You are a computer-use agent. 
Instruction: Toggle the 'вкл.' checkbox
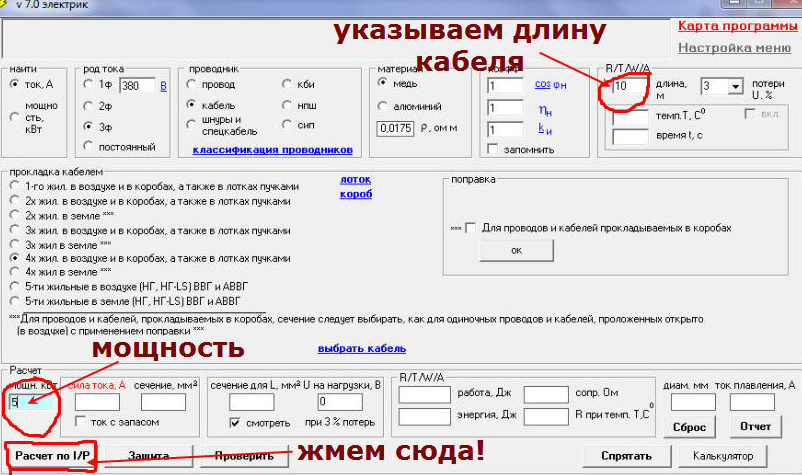coord(750,114)
